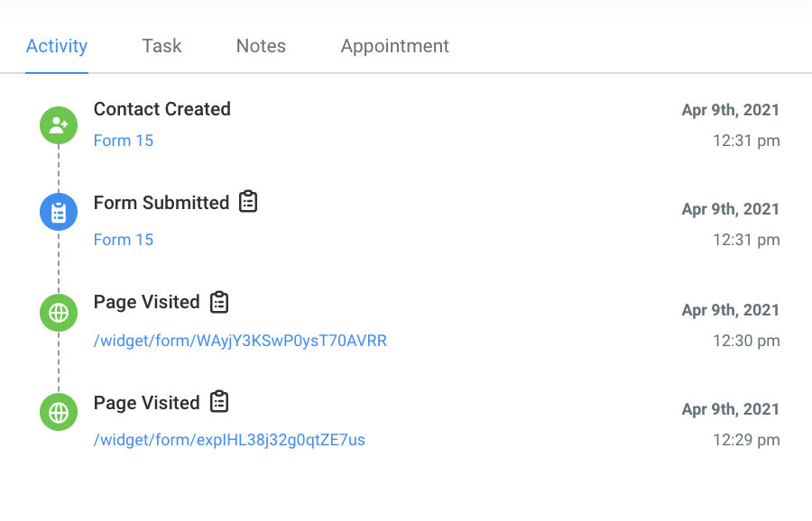Image resolution: width=812 pixels, height=521 pixels.
Task: Click the Form Submitted activity title
Action: [x=161, y=203]
